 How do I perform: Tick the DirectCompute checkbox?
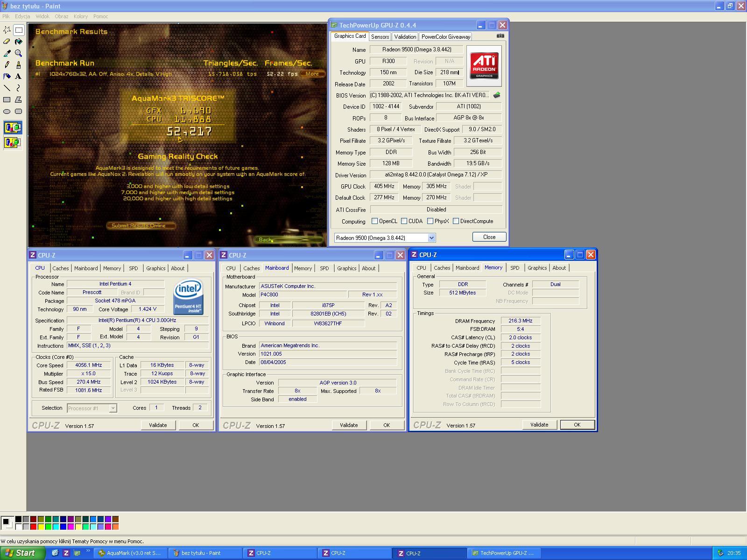(x=456, y=221)
